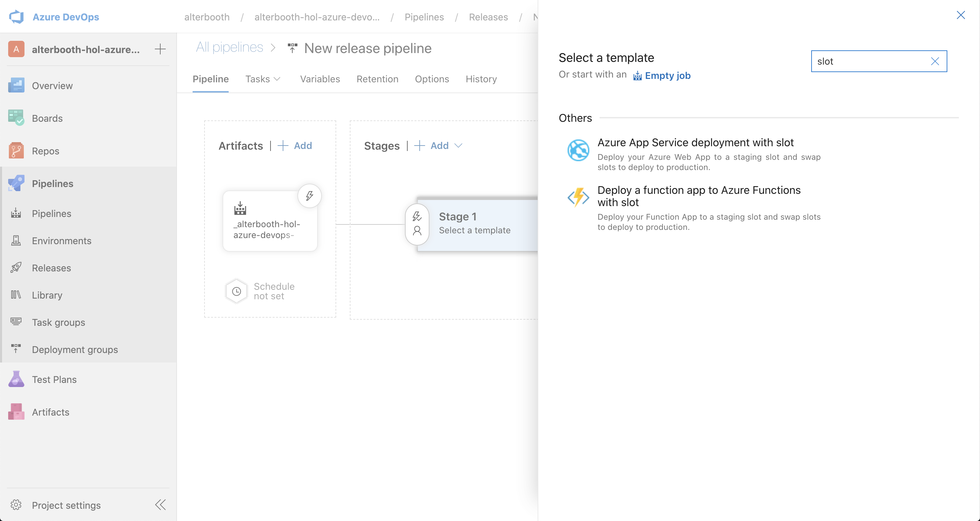Viewport: 980px width, 521px height.
Task: Select the Pipeline tab
Action: coord(210,79)
